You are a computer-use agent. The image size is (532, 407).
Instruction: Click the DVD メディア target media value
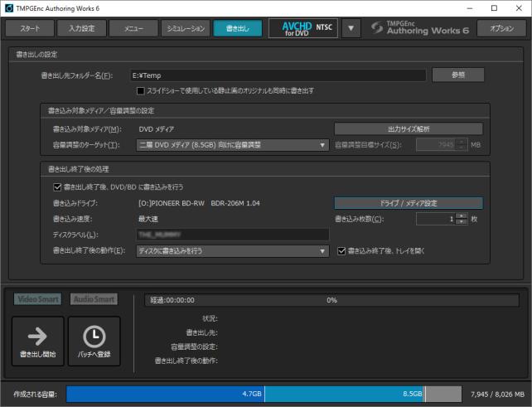coord(157,129)
